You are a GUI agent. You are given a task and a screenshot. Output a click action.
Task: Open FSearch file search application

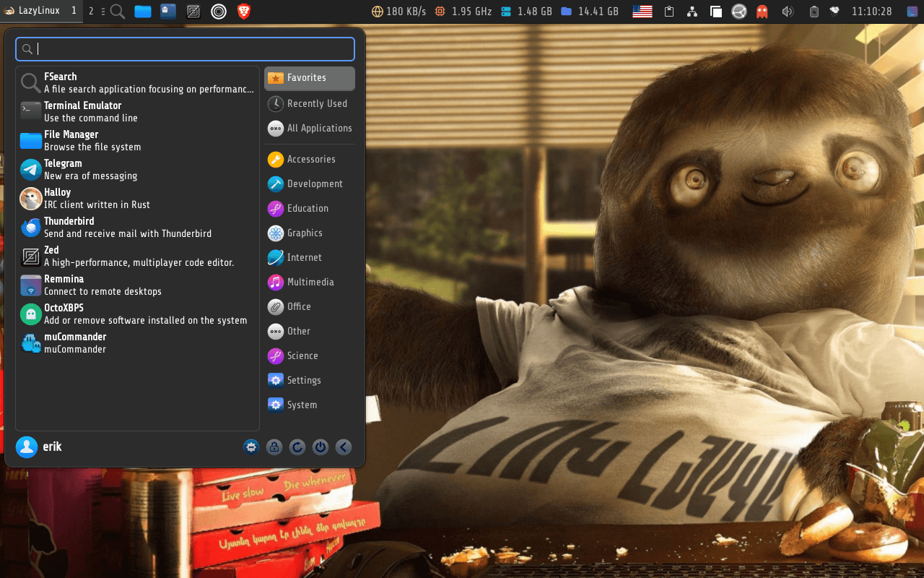coord(60,83)
